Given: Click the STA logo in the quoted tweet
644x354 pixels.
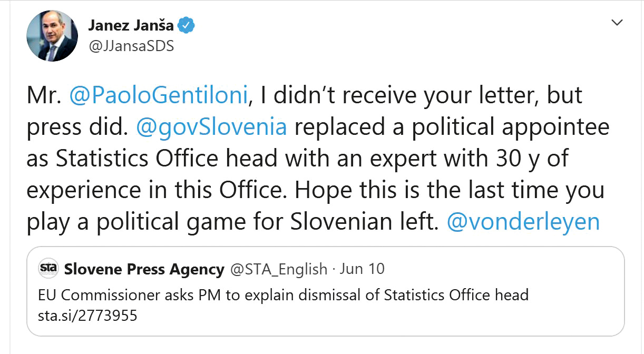Looking at the screenshot, I should coord(48,269).
